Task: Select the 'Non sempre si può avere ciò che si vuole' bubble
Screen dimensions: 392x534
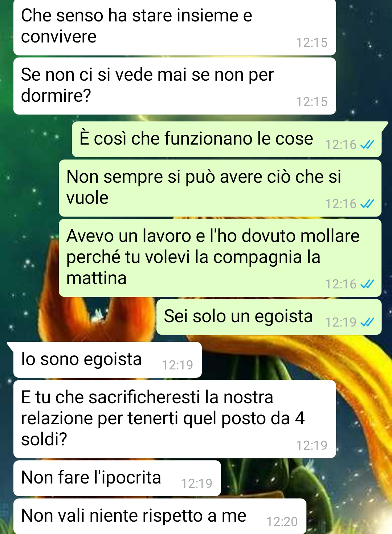Action: pos(220,188)
